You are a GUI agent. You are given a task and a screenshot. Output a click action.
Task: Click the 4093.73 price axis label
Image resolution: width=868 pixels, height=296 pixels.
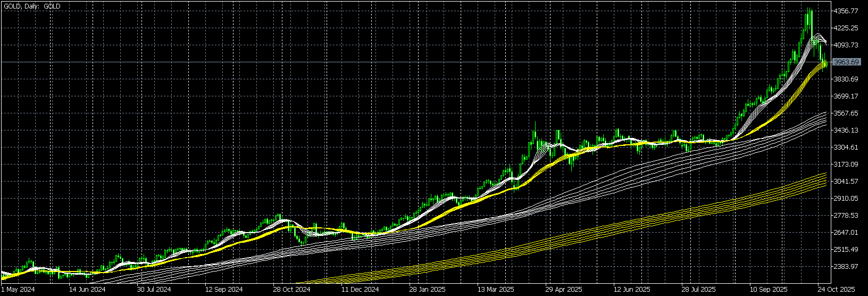tap(846, 45)
